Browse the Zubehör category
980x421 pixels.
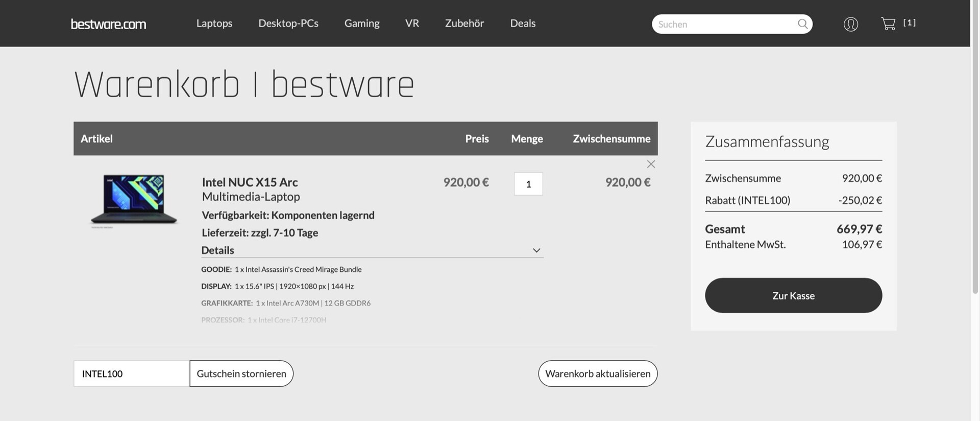464,24
